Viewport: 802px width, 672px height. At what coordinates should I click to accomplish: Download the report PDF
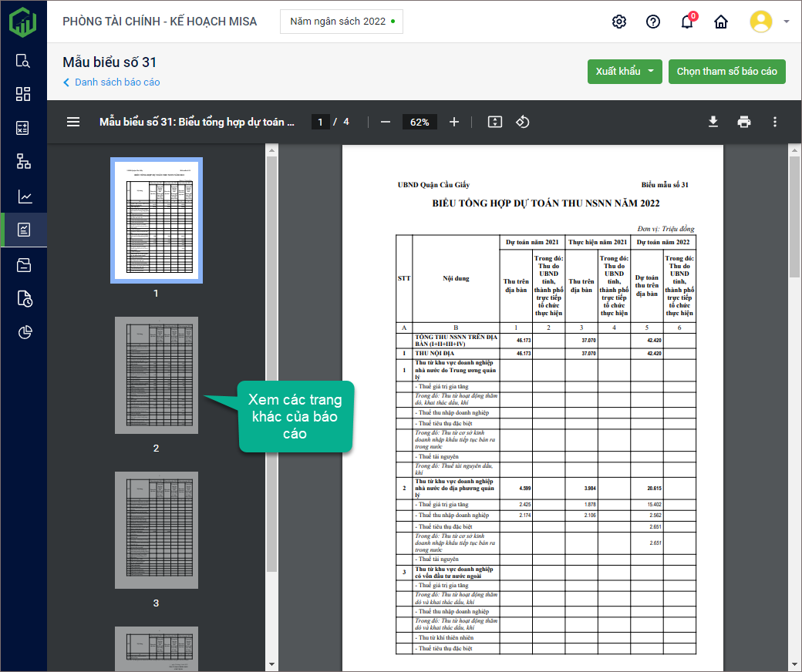[x=713, y=122]
